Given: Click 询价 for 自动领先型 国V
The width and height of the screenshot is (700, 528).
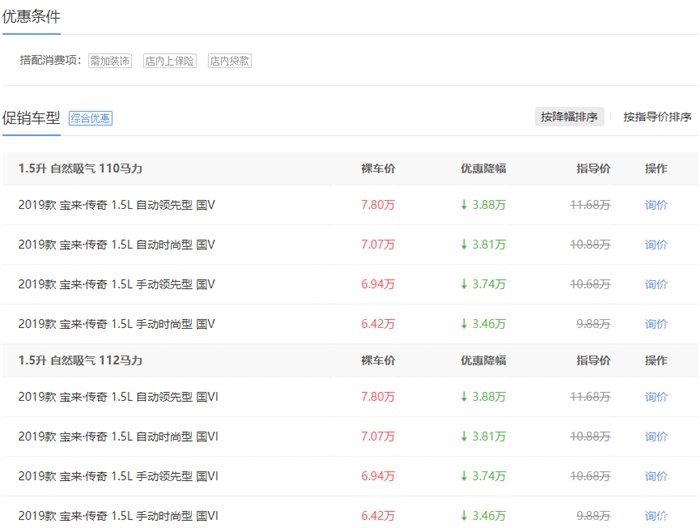Looking at the screenshot, I should pos(656,205).
